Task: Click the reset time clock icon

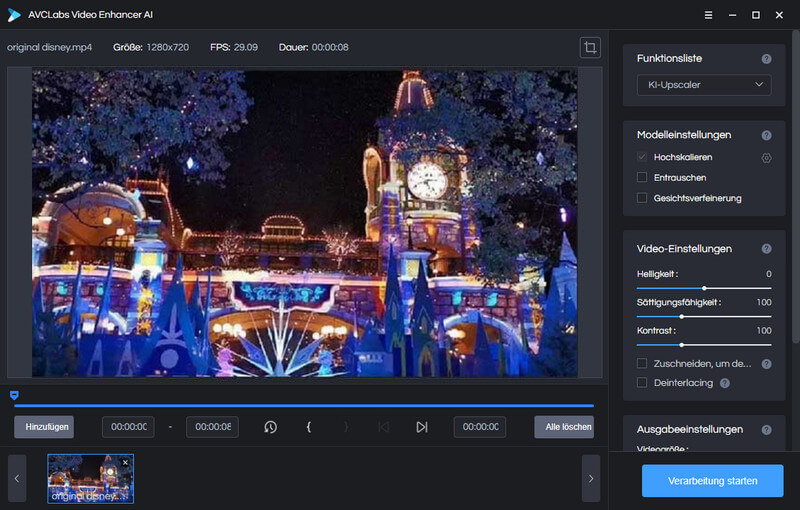Action: (x=270, y=427)
